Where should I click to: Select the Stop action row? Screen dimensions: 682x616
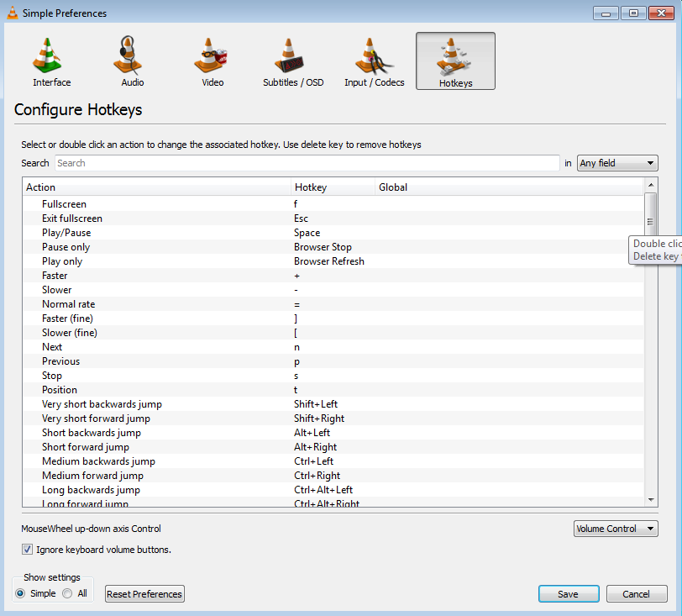333,376
